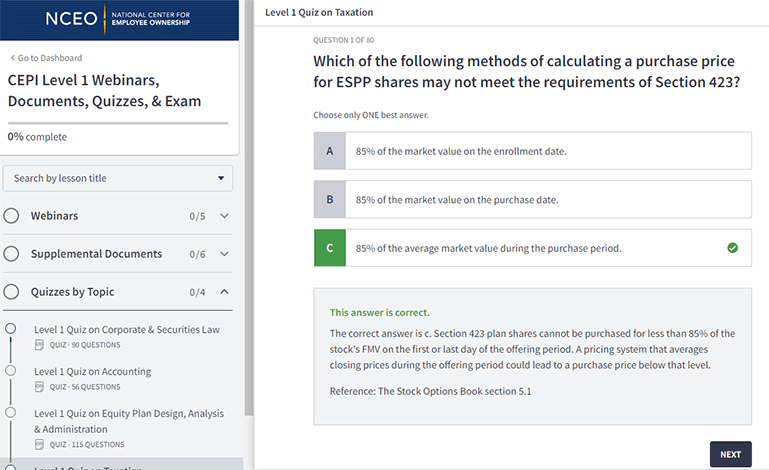Click the CEPI Level 1 course title
This screenshot has width=769, height=470.
pyautogui.click(x=104, y=90)
